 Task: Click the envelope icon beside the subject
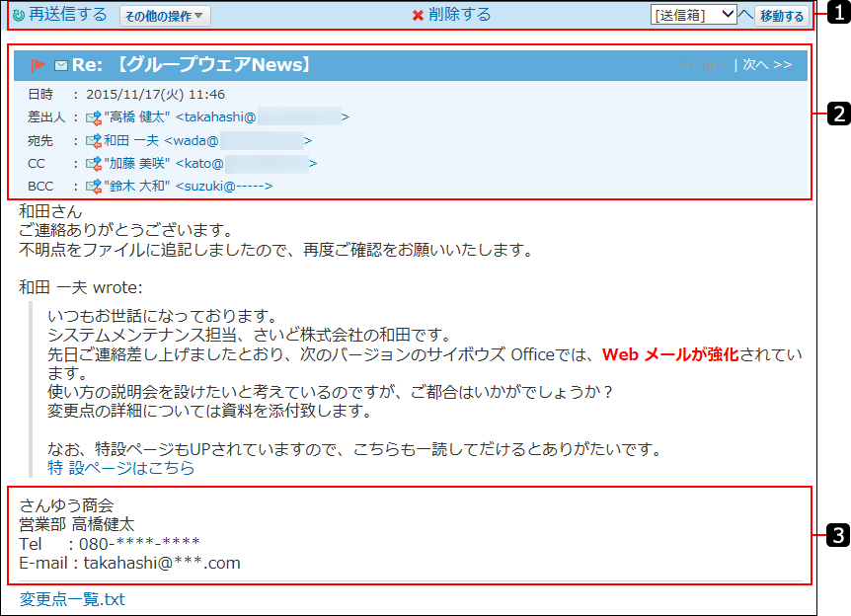click(61, 66)
